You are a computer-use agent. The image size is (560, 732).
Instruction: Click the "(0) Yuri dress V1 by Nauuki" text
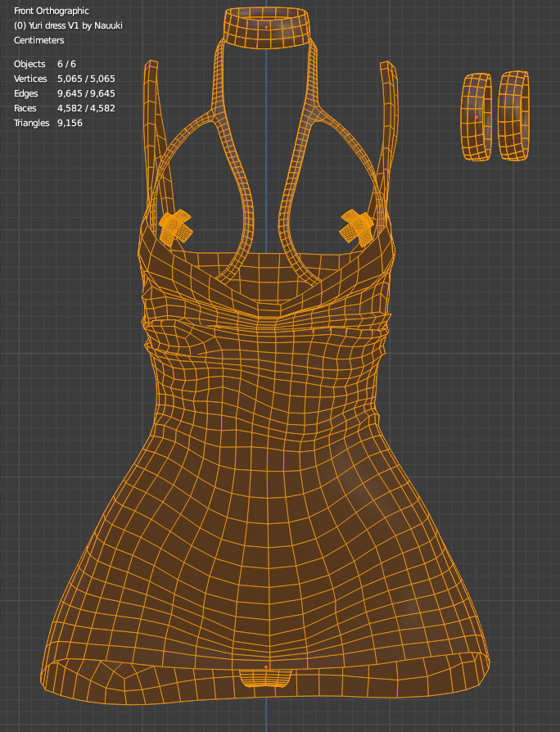coord(68,25)
